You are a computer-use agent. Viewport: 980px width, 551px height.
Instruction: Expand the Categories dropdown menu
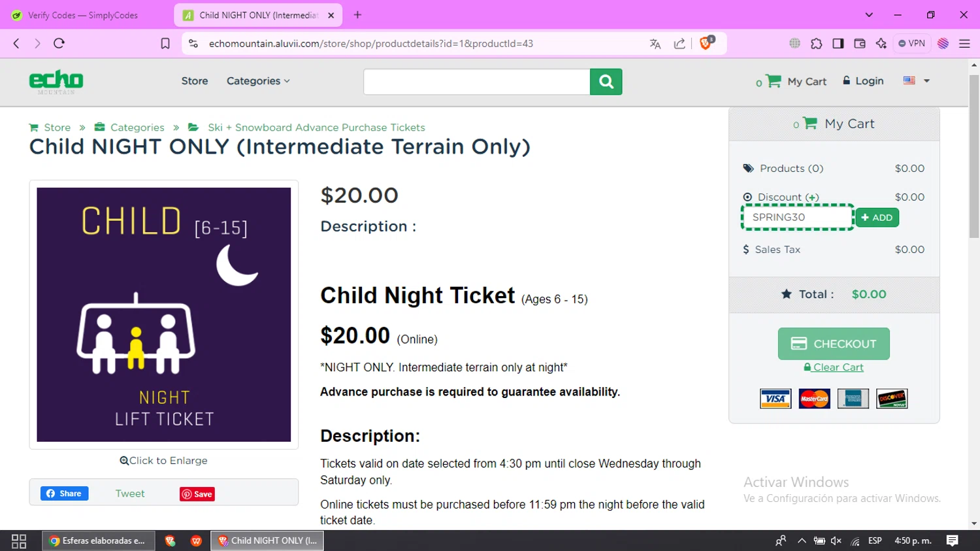point(258,81)
